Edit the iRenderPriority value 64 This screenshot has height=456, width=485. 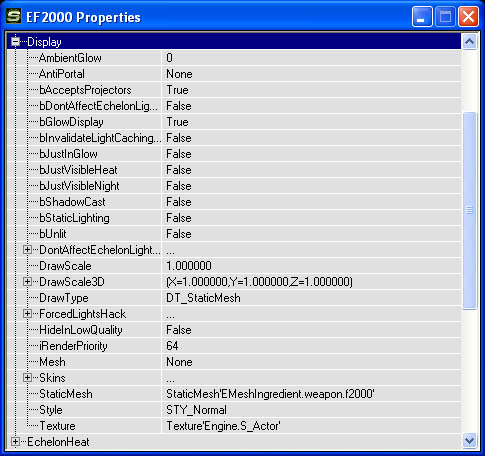coord(311,346)
